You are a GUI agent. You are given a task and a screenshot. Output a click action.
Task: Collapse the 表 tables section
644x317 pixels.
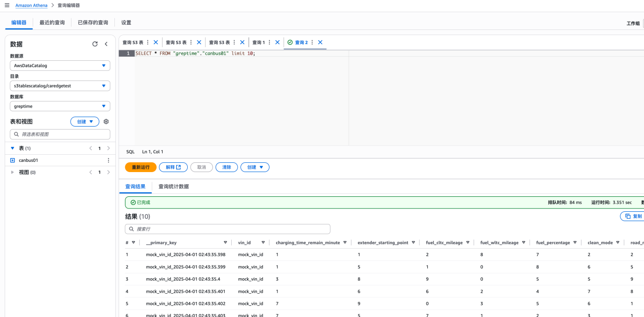(x=13, y=148)
